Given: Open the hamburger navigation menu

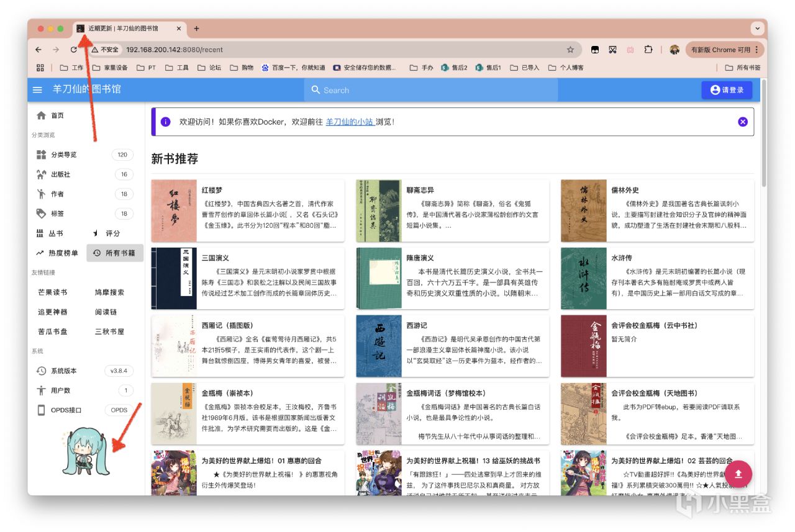Looking at the screenshot, I should [x=38, y=90].
